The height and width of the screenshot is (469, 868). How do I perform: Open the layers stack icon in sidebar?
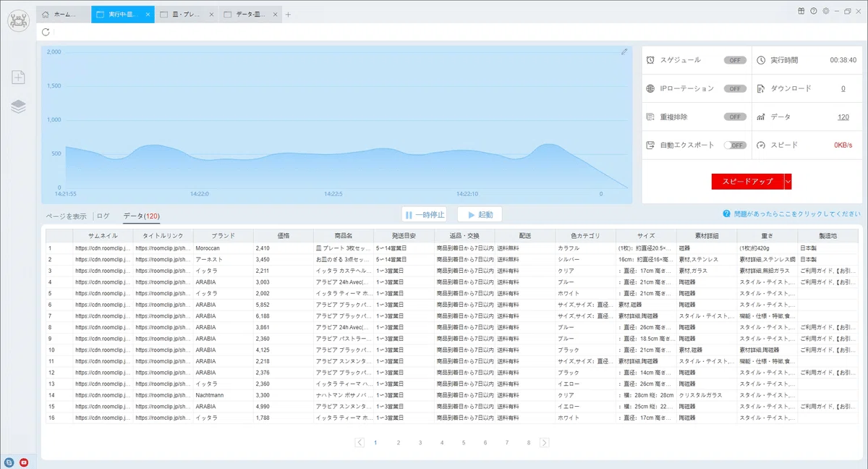click(x=18, y=106)
